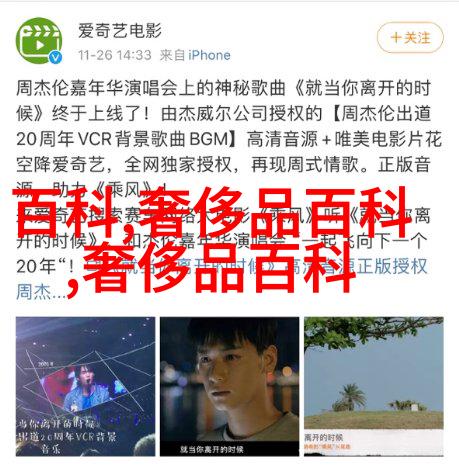Open the palm tree hill thumbnail

374,386
